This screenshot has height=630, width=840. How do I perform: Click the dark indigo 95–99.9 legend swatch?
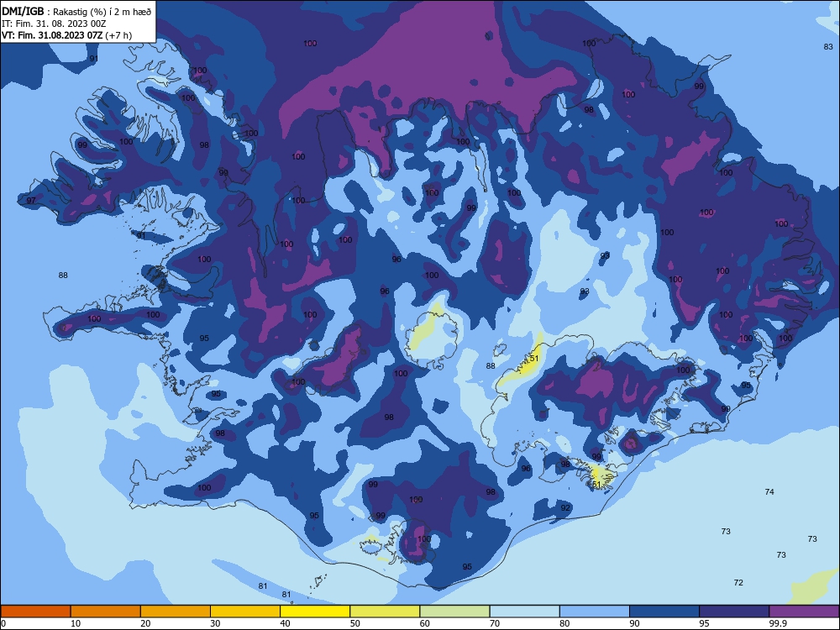(x=734, y=612)
